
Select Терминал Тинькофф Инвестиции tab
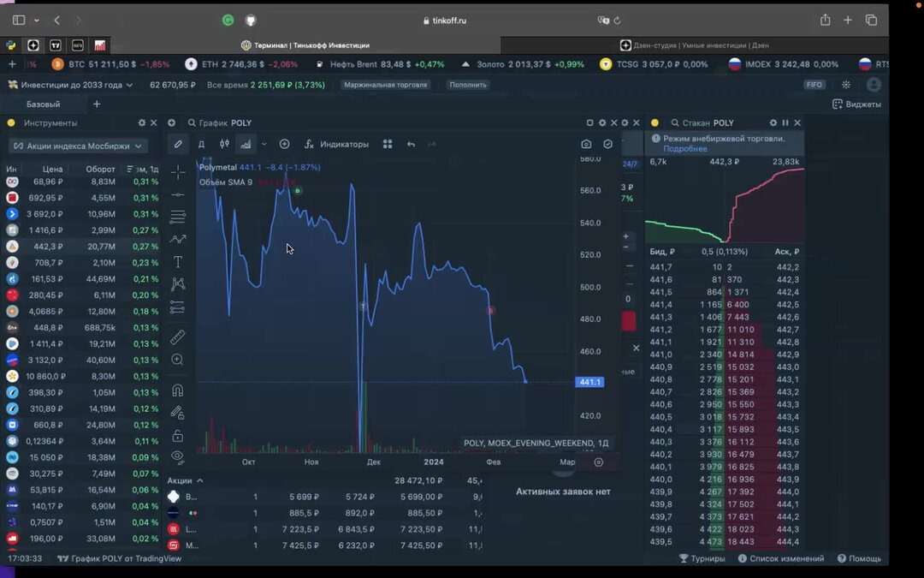tap(305, 45)
